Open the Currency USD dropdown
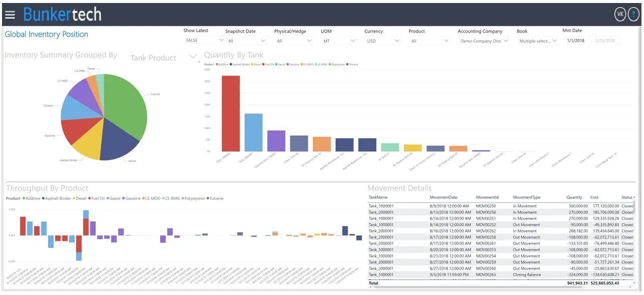 (383, 41)
